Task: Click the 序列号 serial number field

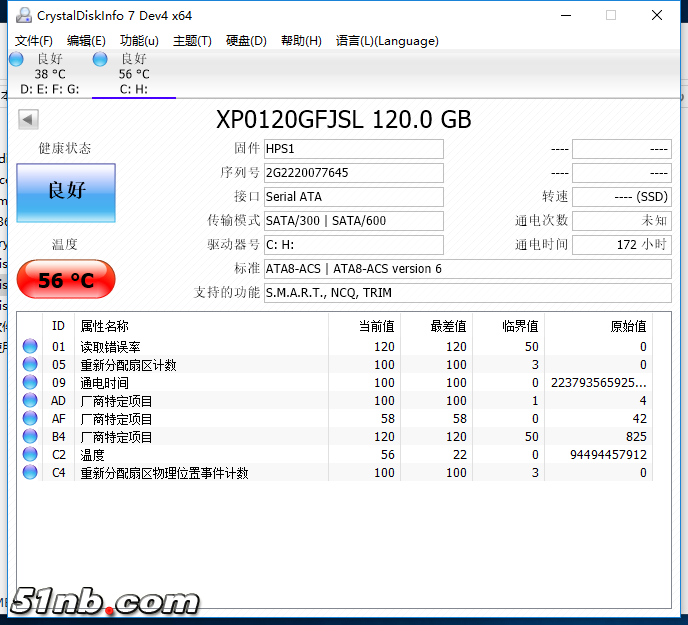Action: pos(353,173)
